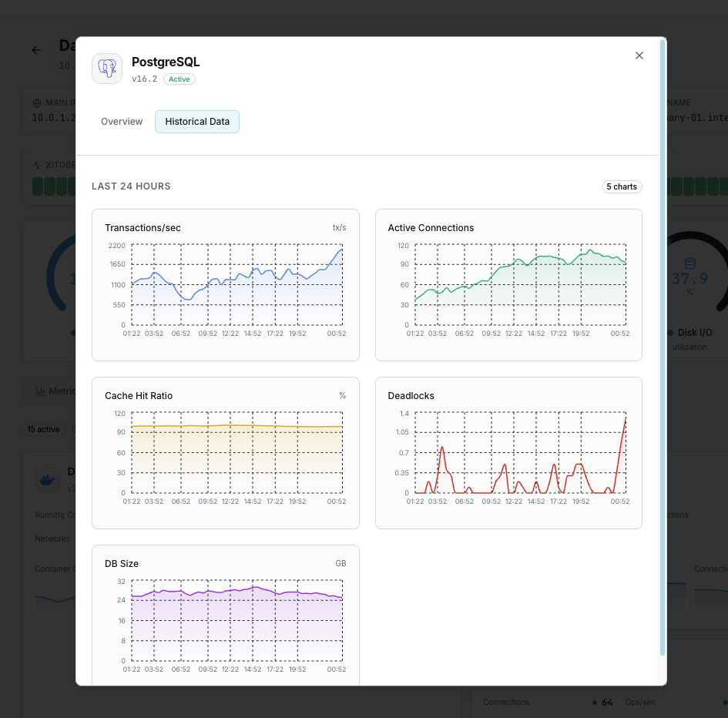The width and height of the screenshot is (728, 718).
Task: Click the green status dot beside Connections 64
Action: pyautogui.click(x=593, y=702)
